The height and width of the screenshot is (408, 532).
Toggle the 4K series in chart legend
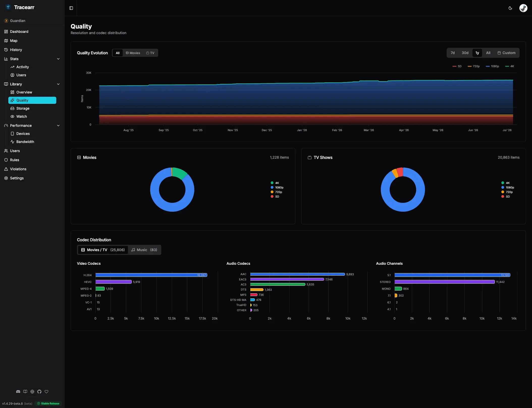(510, 66)
